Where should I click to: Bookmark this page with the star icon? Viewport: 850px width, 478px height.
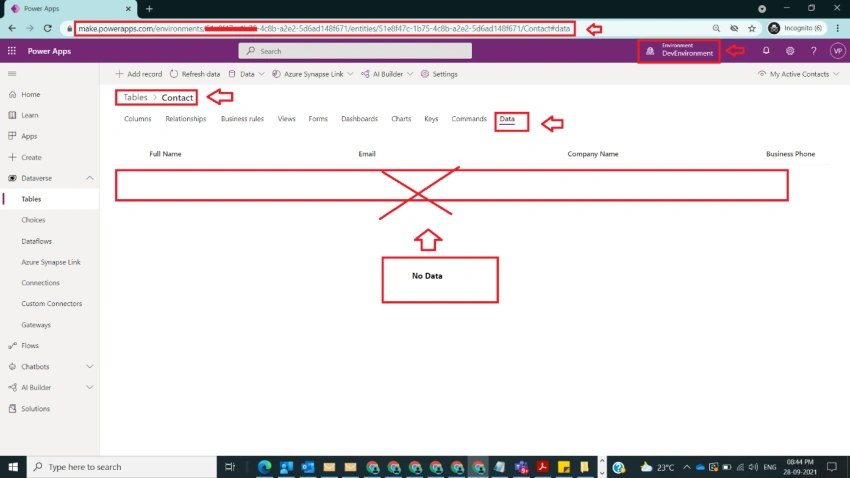752,28
